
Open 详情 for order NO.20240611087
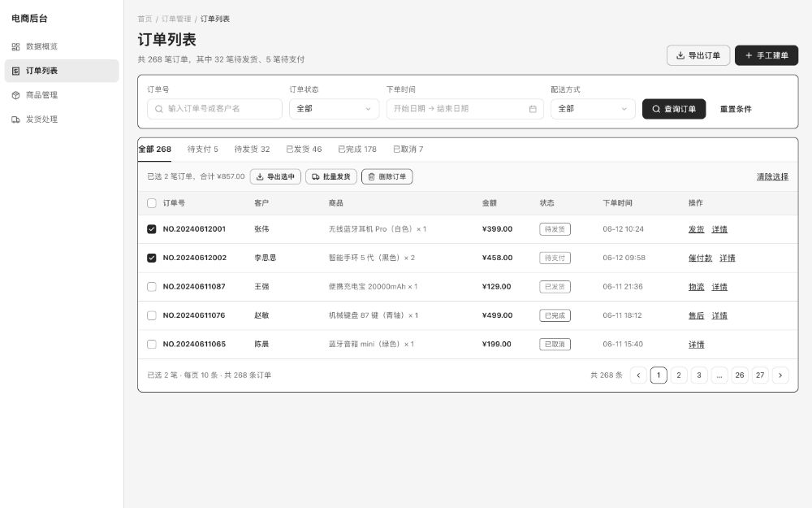pyautogui.click(x=719, y=287)
